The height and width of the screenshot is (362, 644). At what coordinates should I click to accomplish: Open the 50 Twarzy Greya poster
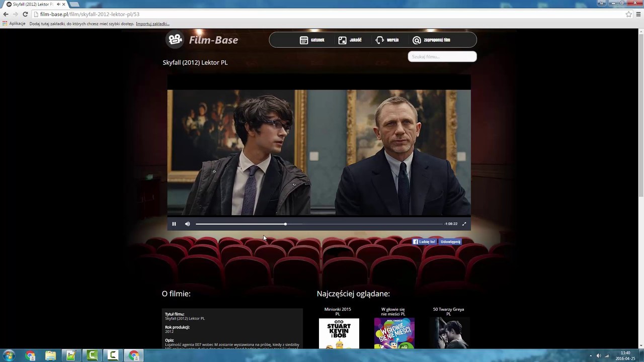tap(450, 333)
